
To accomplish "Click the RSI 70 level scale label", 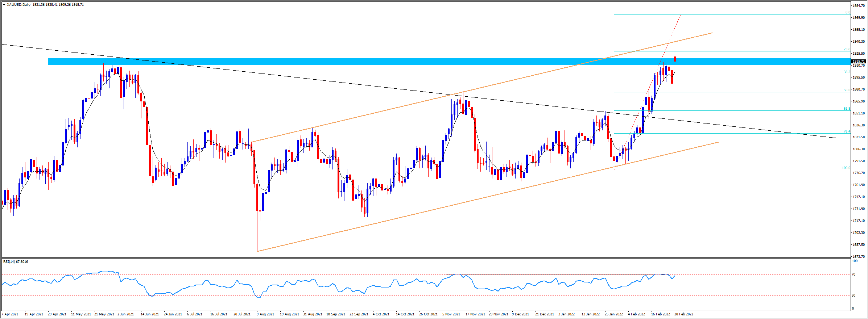I will [854, 274].
